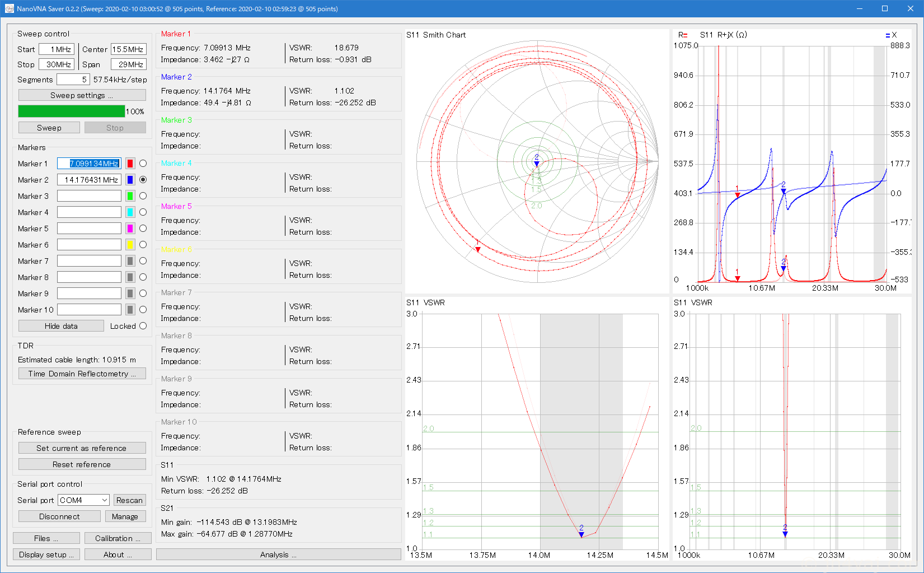This screenshot has width=924, height=573.
Task: Click Marker 1 frequency input field
Action: (x=89, y=164)
